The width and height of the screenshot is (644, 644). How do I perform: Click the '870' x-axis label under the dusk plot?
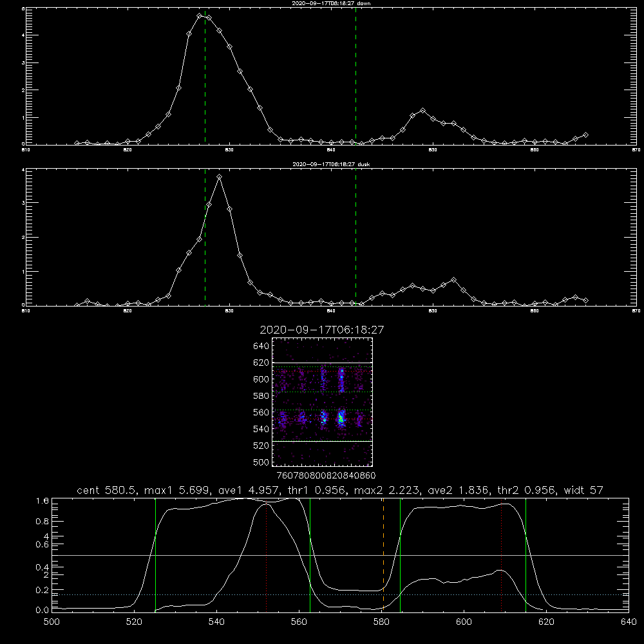point(636,311)
